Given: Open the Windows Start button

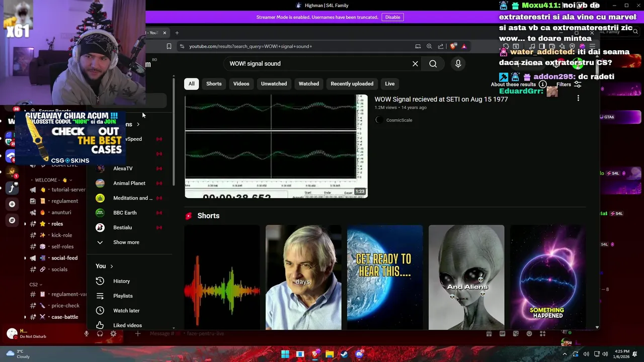Looking at the screenshot, I should 285,354.
